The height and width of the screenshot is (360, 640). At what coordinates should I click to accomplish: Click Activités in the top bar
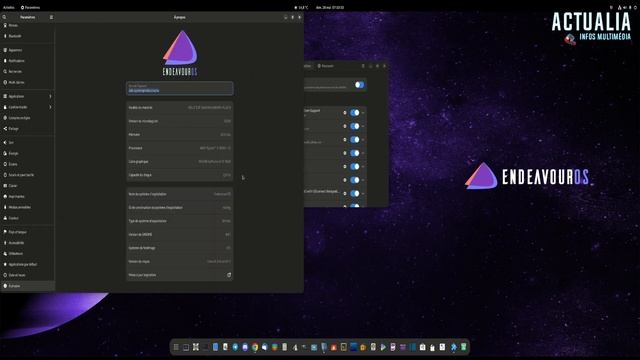9,7
